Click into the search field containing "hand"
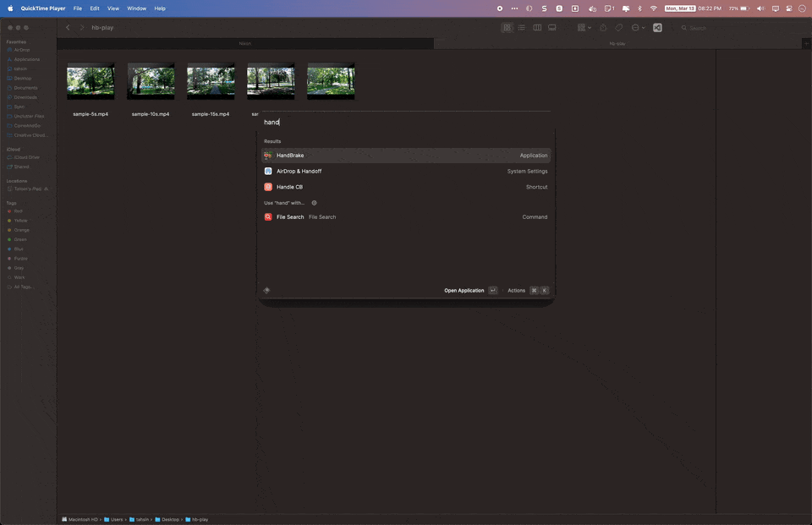The height and width of the screenshot is (525, 812). tap(406, 123)
